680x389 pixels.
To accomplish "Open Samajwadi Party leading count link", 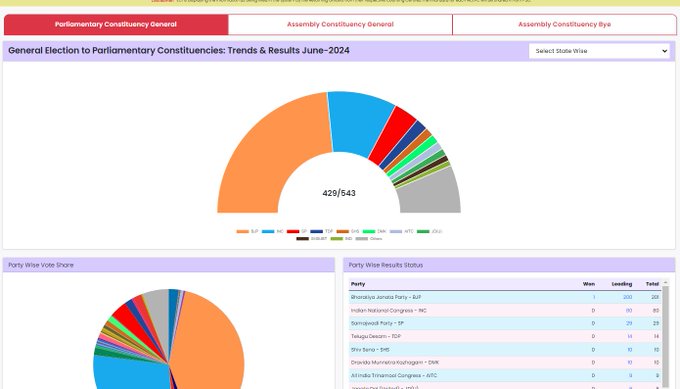I will point(629,324).
